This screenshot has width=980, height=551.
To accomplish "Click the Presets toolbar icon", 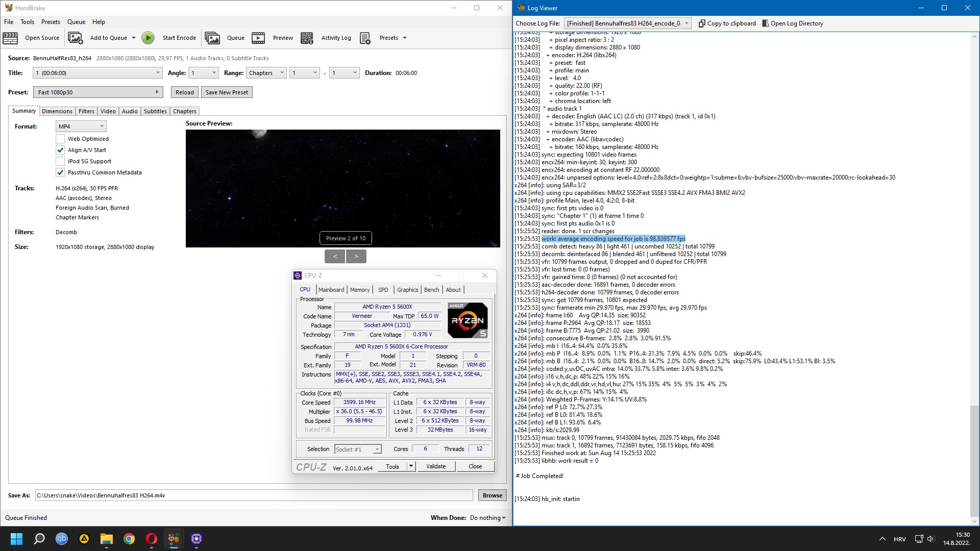I will 365,38.
